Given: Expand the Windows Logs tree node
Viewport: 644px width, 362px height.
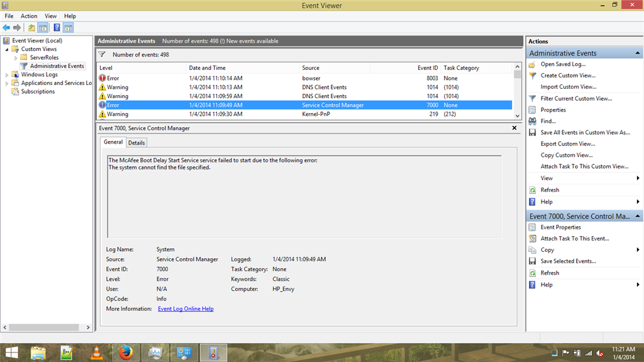Looking at the screenshot, I should [x=6, y=75].
